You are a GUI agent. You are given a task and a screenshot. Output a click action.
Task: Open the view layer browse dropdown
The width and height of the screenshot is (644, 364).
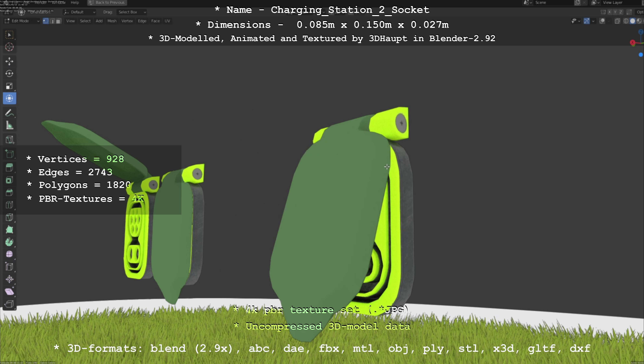(595, 2)
